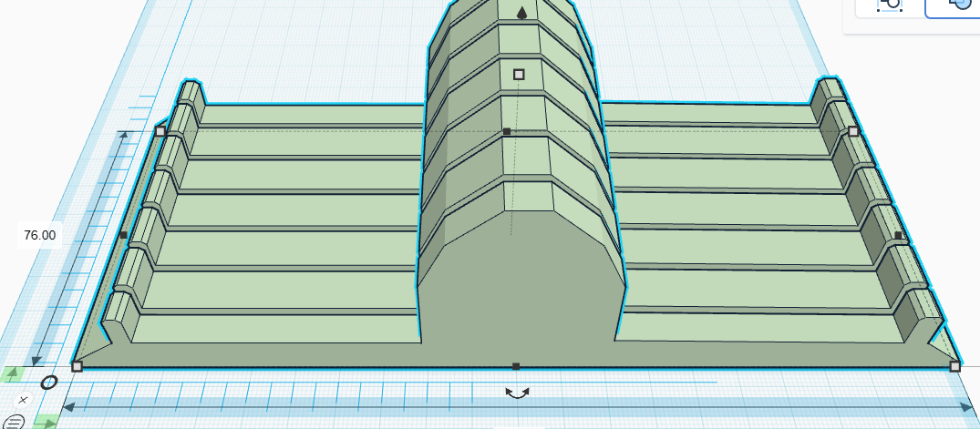The image size is (980, 429).
Task: Click the curved rotation arrow below the model
Action: [x=518, y=393]
